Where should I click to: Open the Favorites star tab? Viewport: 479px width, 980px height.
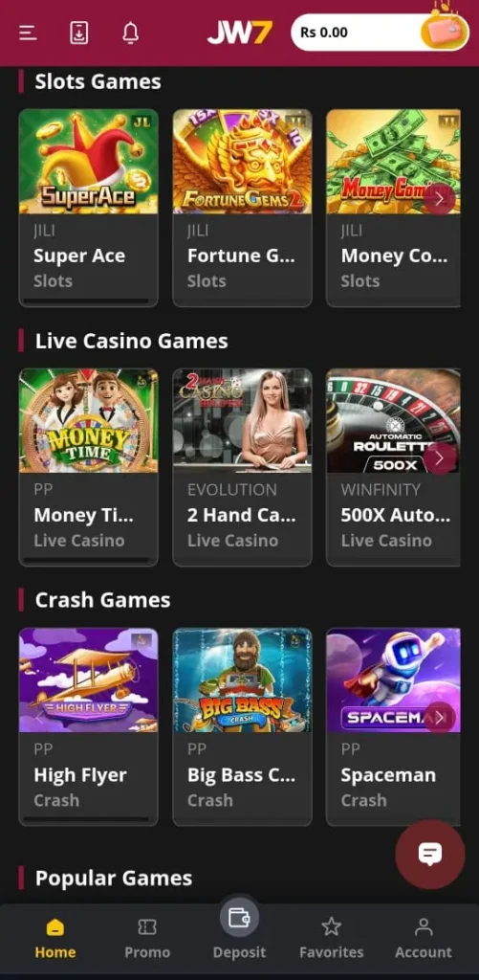331,938
